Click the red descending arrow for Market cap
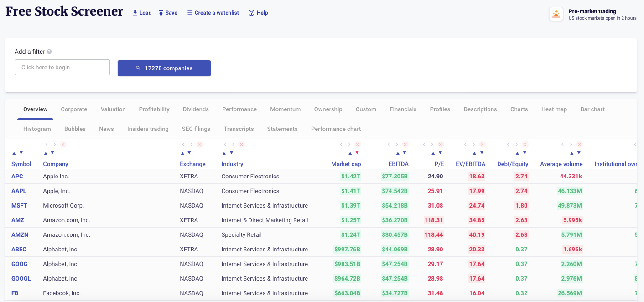 (x=357, y=153)
